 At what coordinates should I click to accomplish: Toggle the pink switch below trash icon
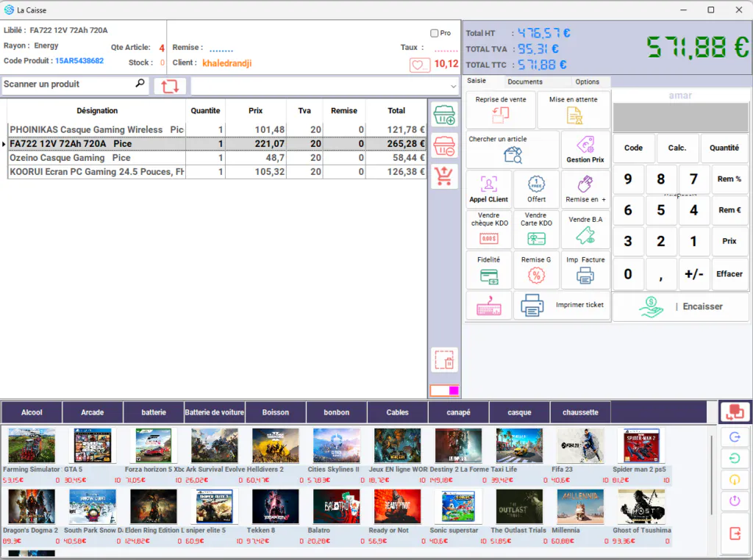[x=444, y=391]
